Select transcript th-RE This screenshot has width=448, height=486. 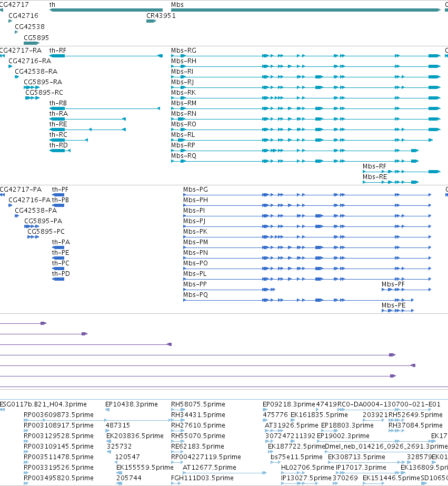point(87,130)
